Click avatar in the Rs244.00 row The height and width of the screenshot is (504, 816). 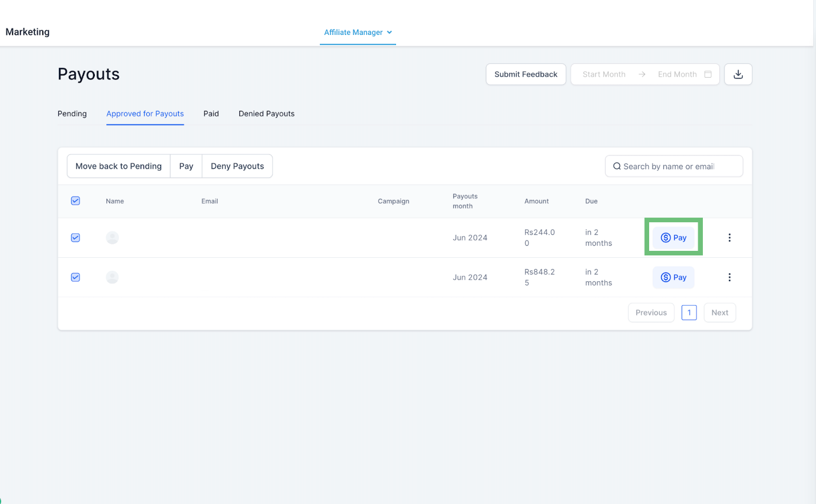113,238
